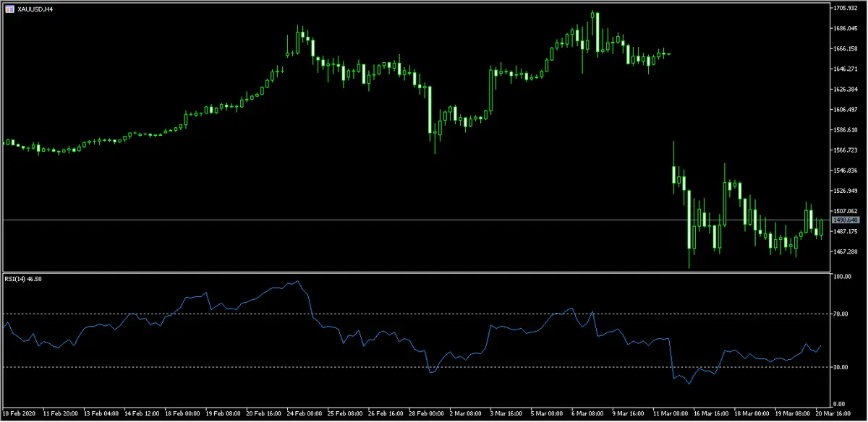Viewport: 868px width, 422px height.
Task: Click the 0.00 RSI scale value
Action: coord(838,402)
